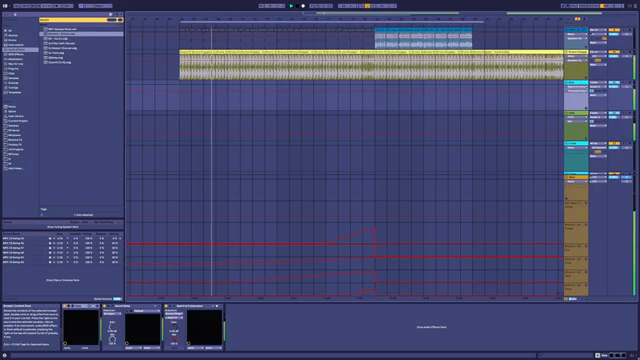Viewport: 640px width, 360px height.
Task: Toggle track activator of yellow drums track
Action: point(614,52)
